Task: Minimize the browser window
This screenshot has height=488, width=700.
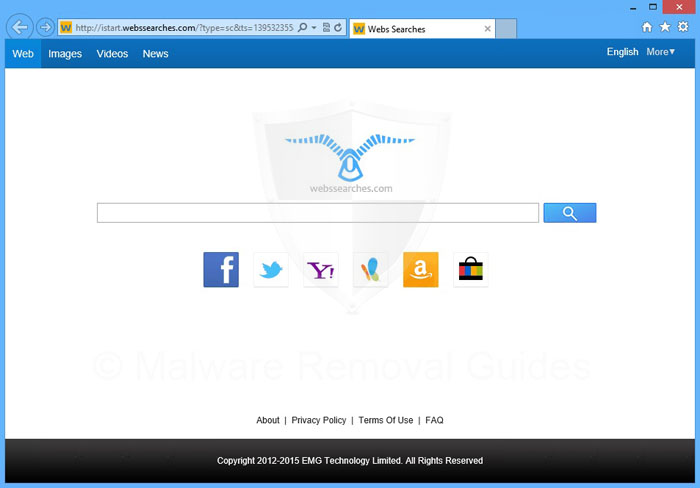Action: [633, 8]
